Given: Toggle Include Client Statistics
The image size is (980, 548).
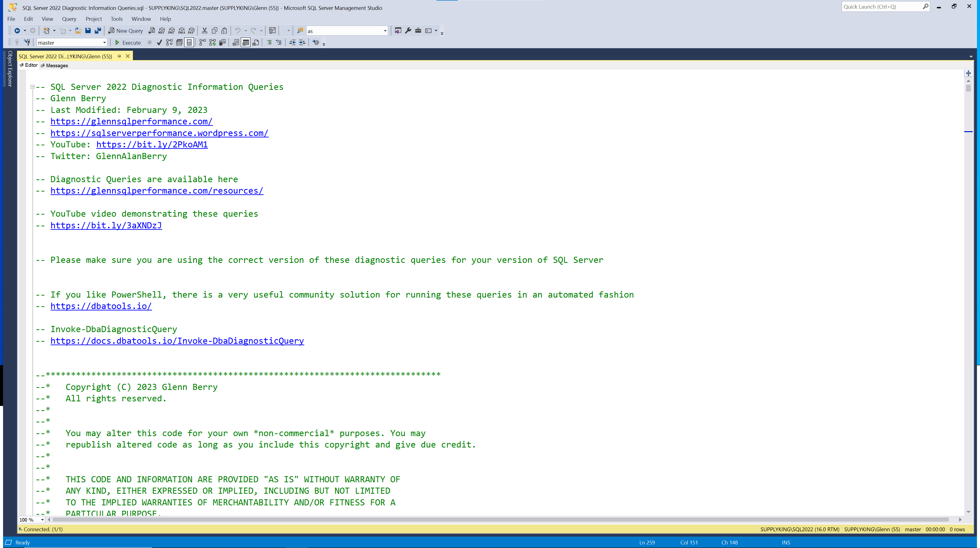Looking at the screenshot, I should pos(222,43).
